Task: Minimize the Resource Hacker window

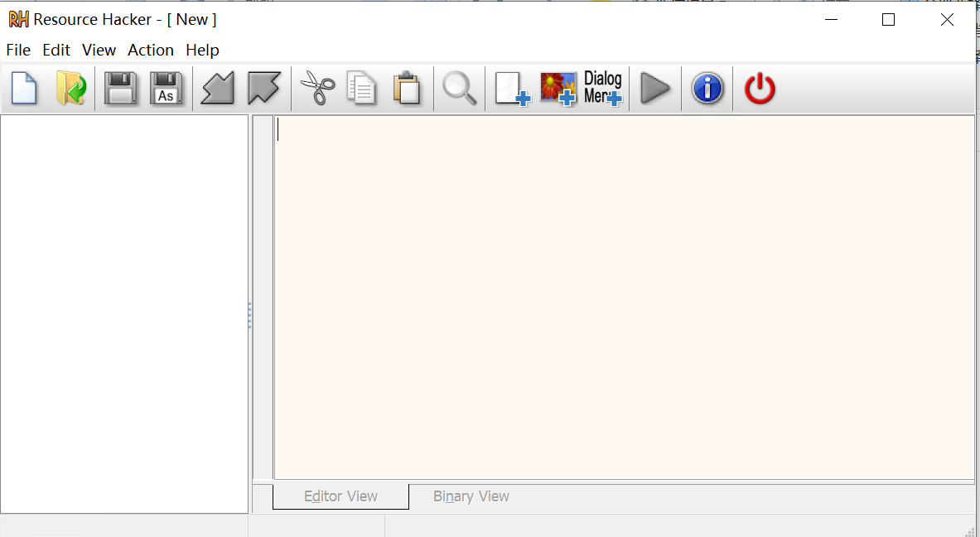Action: click(x=831, y=19)
